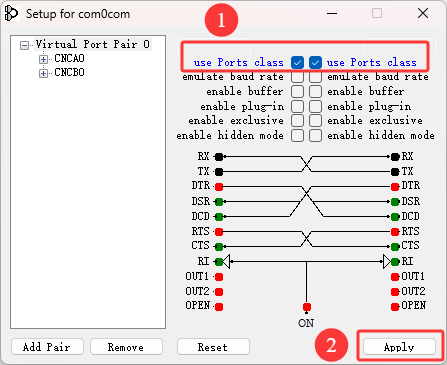
Task: Select the CNCA0 port entry
Action: 69,59
